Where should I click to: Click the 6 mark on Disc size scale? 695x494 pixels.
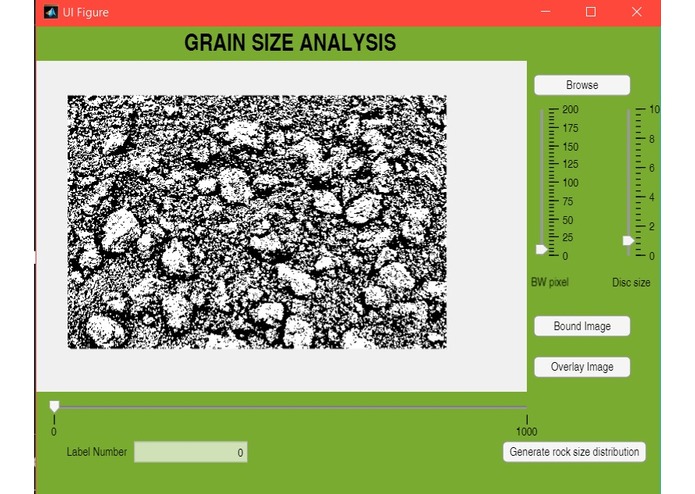652,168
